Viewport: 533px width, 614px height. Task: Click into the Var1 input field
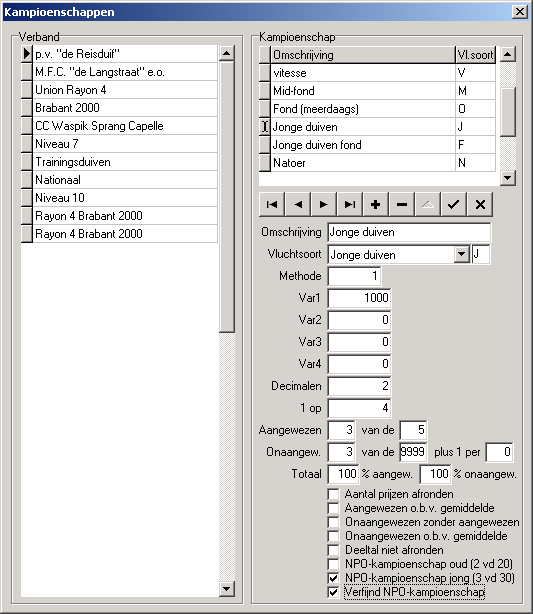pyautogui.click(x=359, y=298)
